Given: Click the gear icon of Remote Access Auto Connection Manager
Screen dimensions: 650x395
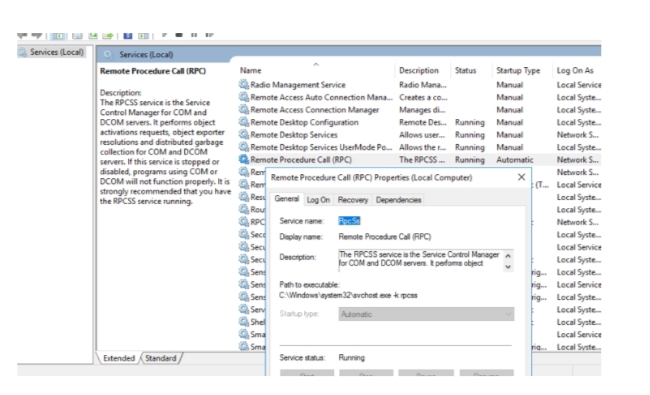Looking at the screenshot, I should [244, 97].
